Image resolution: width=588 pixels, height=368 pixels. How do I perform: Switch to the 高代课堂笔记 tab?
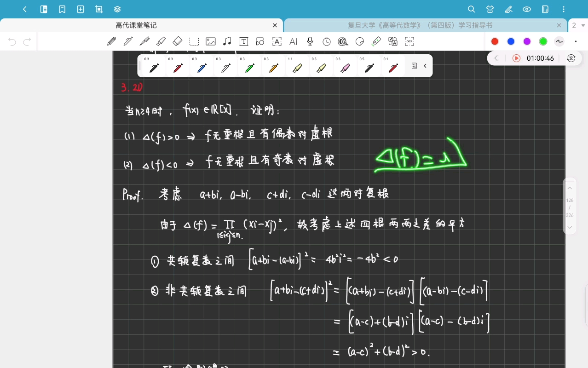136,26
